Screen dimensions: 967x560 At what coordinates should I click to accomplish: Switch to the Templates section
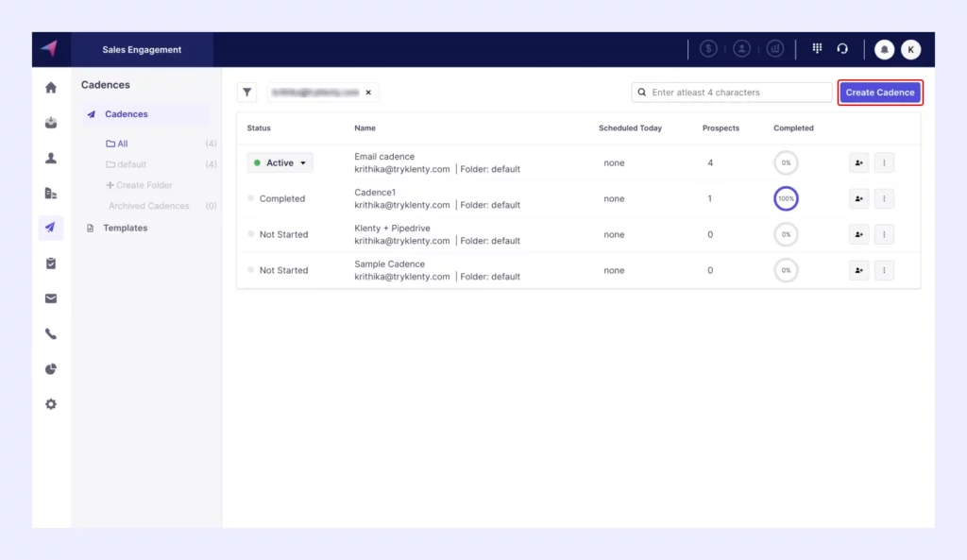click(x=124, y=228)
